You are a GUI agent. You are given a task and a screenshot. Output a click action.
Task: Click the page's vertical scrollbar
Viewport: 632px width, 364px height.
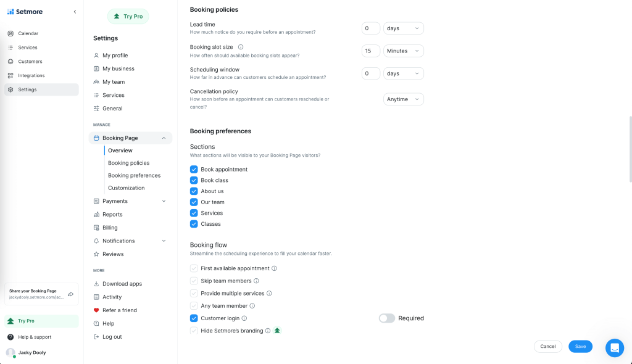[630, 148]
